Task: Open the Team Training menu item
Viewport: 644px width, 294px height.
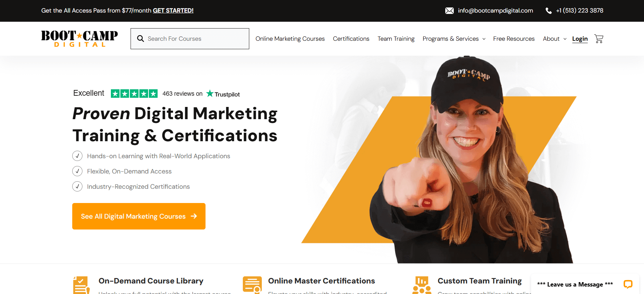Action: [x=396, y=39]
